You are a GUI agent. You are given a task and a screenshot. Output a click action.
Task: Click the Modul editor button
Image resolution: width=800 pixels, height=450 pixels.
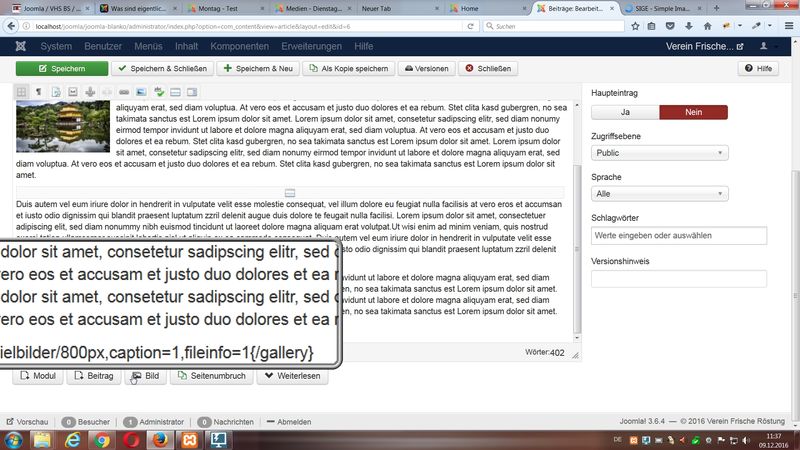click(38, 376)
